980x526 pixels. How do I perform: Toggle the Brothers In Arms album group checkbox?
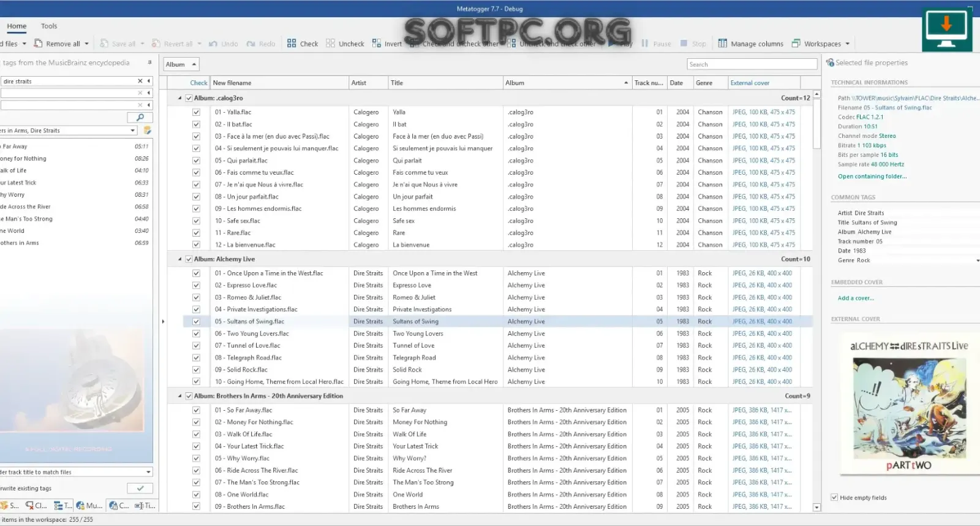coord(189,396)
